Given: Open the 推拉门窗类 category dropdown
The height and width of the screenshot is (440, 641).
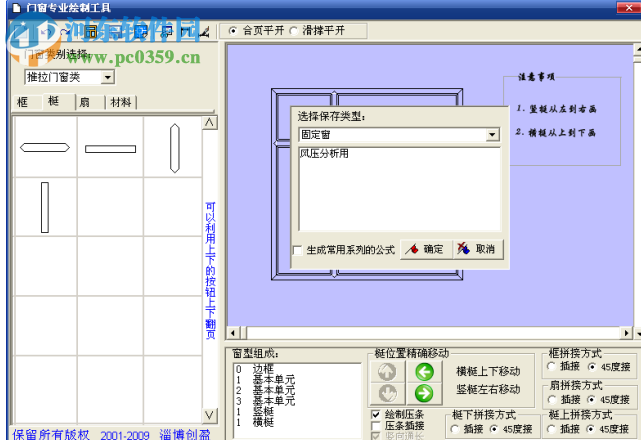Looking at the screenshot, I should 108,77.
